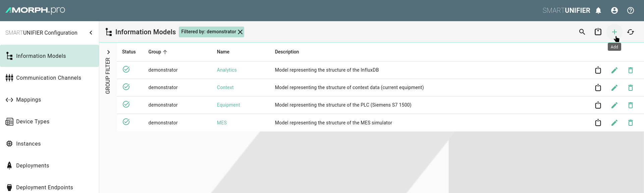Screen dimensions: 644x193
Task: Open the user account icon
Action: click(614, 10)
